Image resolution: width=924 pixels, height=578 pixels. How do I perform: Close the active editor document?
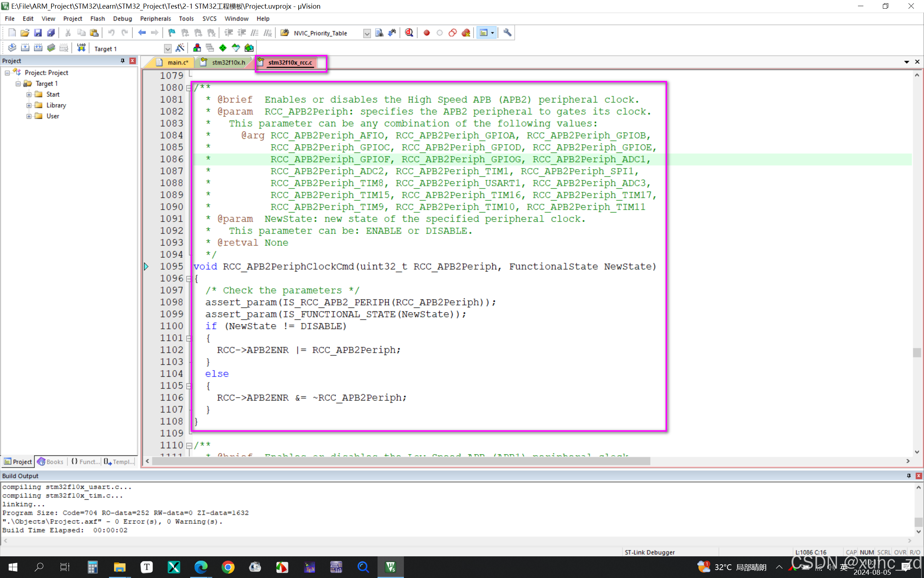click(x=918, y=62)
